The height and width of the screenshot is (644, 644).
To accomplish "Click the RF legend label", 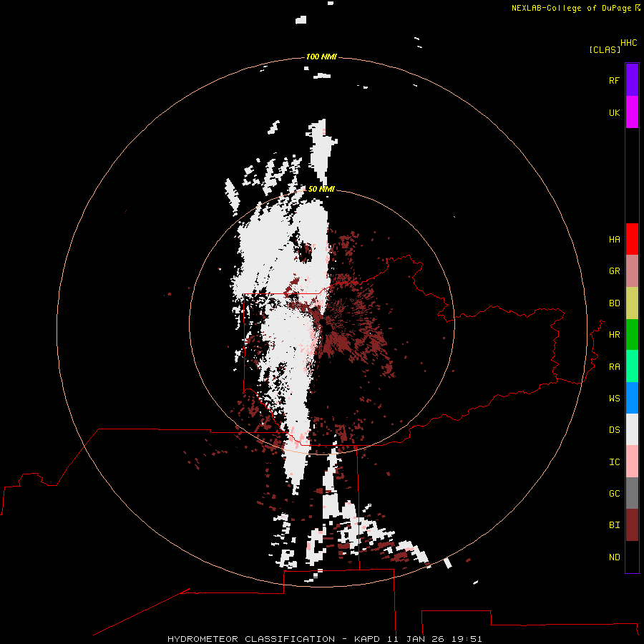I will coord(614,80).
